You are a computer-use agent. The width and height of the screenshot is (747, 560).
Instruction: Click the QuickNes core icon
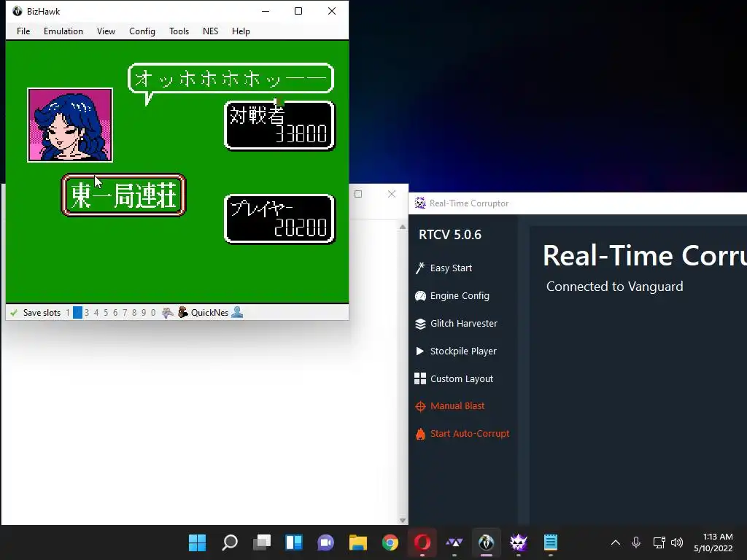click(183, 313)
